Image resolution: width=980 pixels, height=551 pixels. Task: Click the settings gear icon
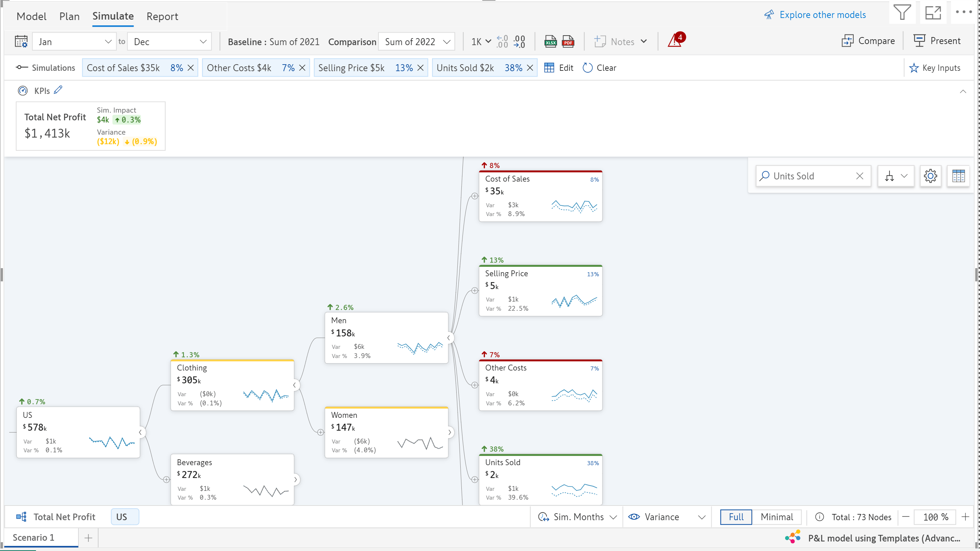(x=930, y=176)
